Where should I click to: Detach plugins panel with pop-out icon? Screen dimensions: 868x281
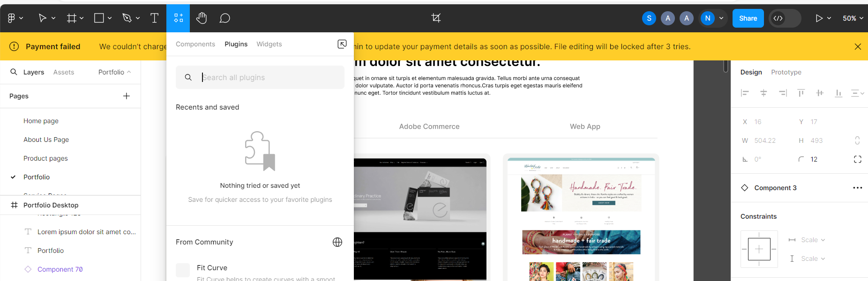(342, 44)
